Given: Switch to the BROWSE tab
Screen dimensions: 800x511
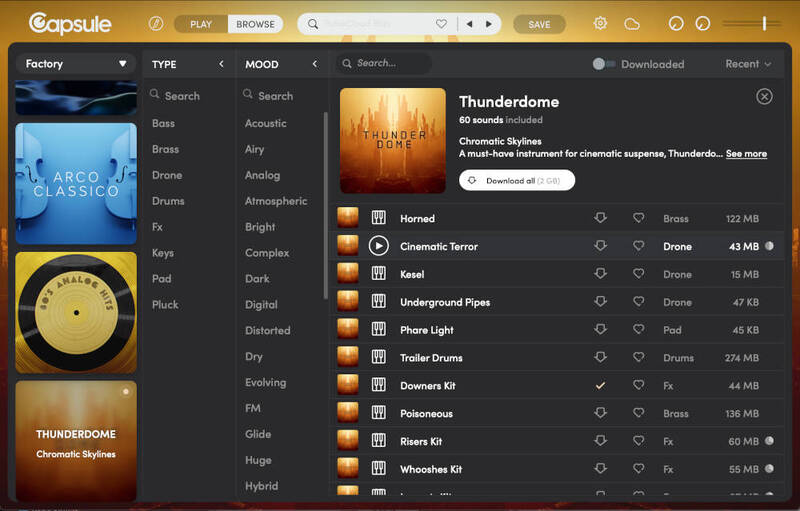Looking at the screenshot, I should click(x=255, y=24).
